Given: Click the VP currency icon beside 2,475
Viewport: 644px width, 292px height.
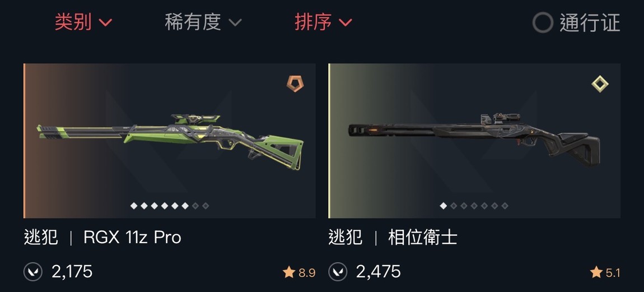Looking at the screenshot, I should coord(338,272).
